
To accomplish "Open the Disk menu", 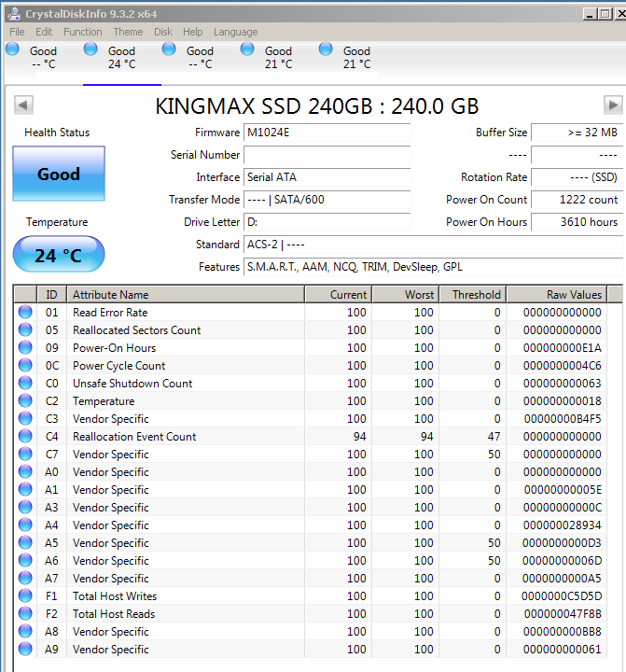I will pos(163,32).
